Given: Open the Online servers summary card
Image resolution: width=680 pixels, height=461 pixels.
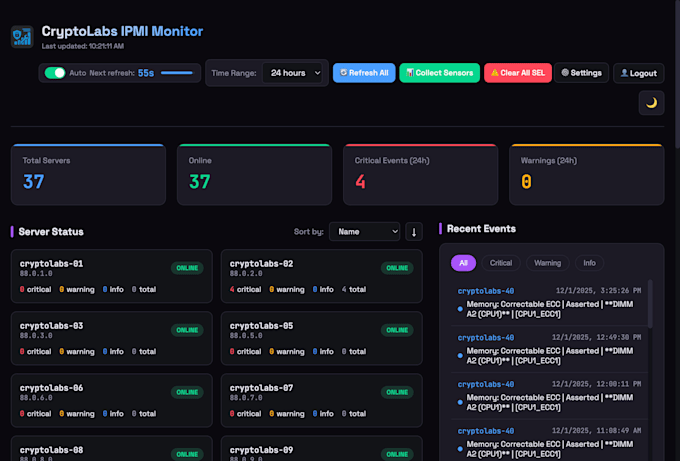Looking at the screenshot, I should point(254,174).
